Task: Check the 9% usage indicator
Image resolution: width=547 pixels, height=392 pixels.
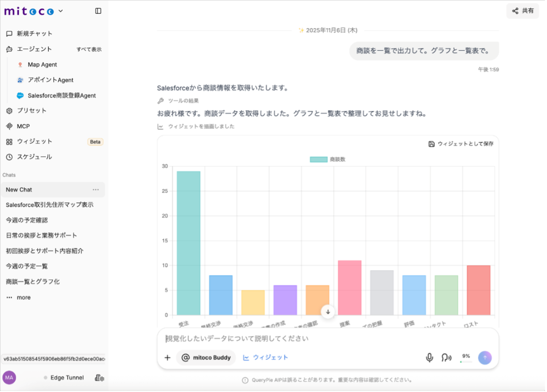Action: [x=466, y=357]
